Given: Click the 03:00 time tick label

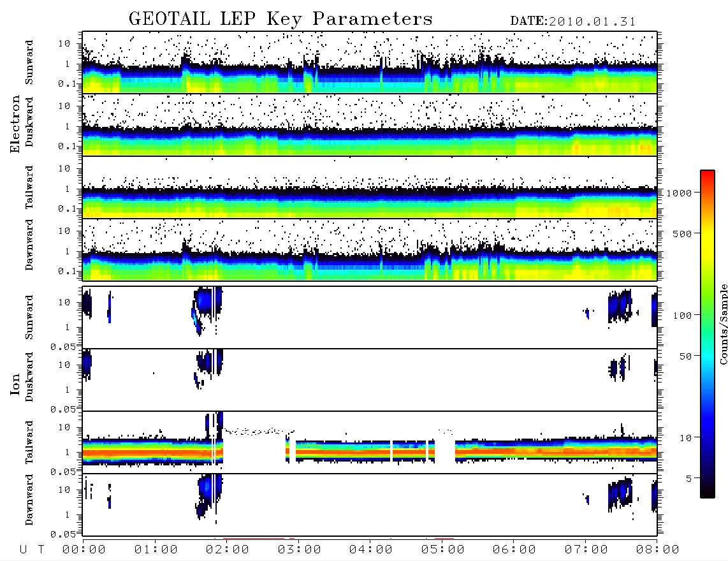Looking at the screenshot, I should click(300, 550).
